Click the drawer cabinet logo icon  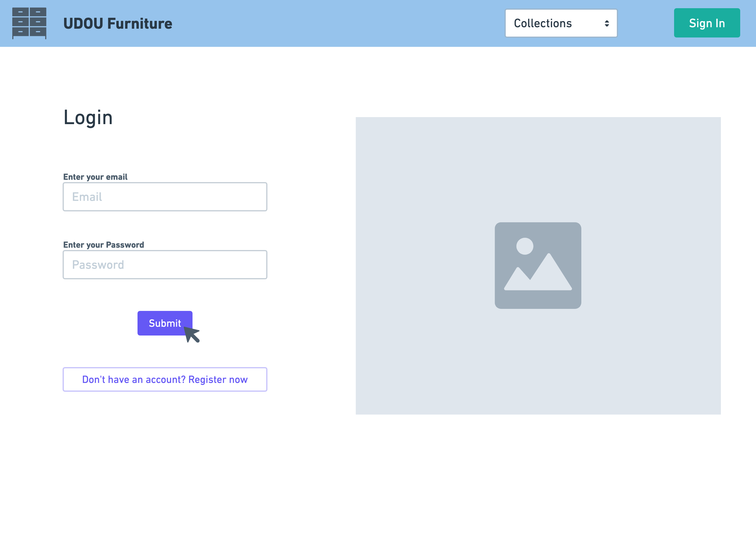29,23
